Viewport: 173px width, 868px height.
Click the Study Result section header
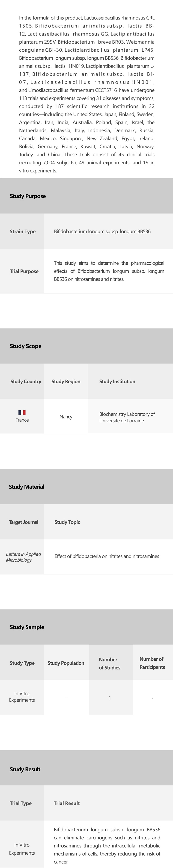coord(25,769)
